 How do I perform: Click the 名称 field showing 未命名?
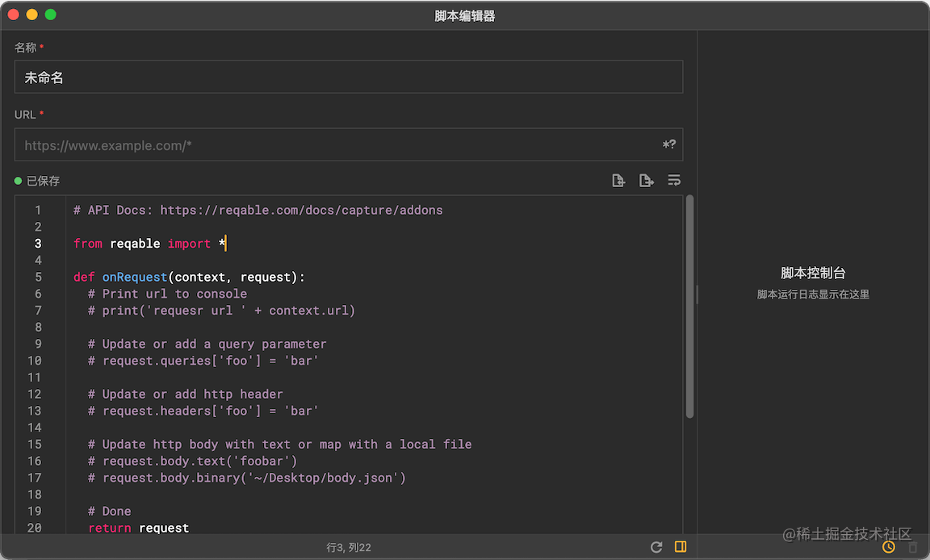(x=349, y=77)
